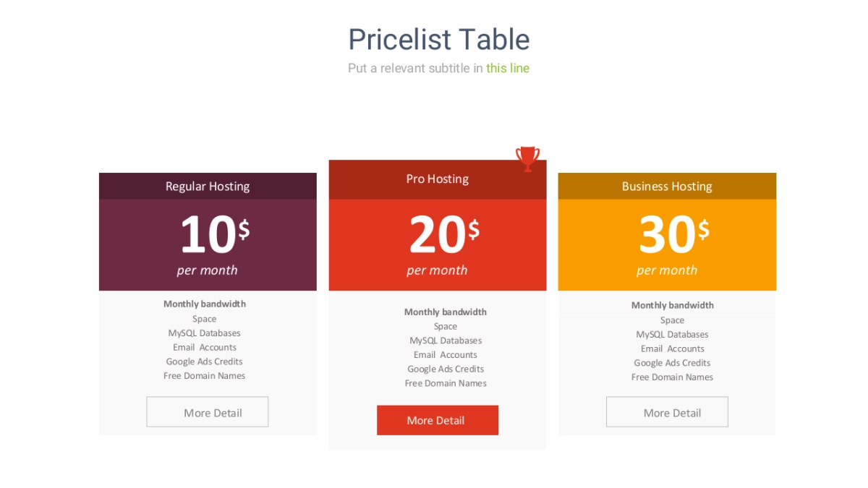Click the 10$ per month price block

point(208,244)
